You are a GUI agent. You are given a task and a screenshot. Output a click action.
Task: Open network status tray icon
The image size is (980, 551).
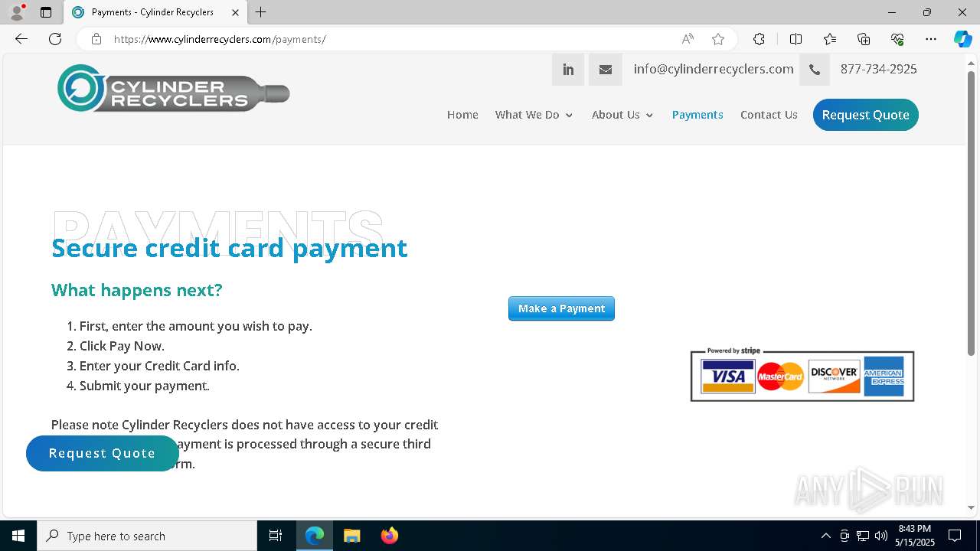point(863,536)
